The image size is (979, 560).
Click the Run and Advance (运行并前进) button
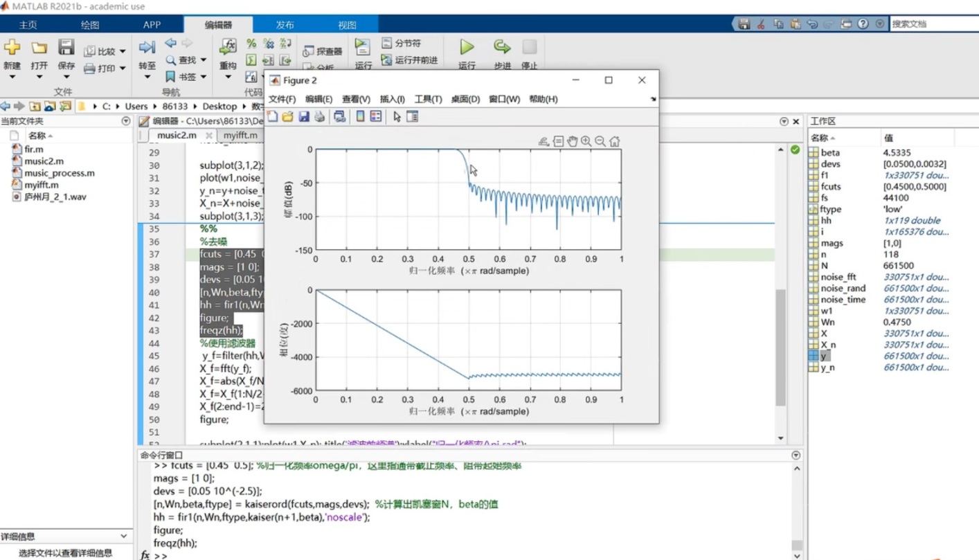click(x=409, y=60)
